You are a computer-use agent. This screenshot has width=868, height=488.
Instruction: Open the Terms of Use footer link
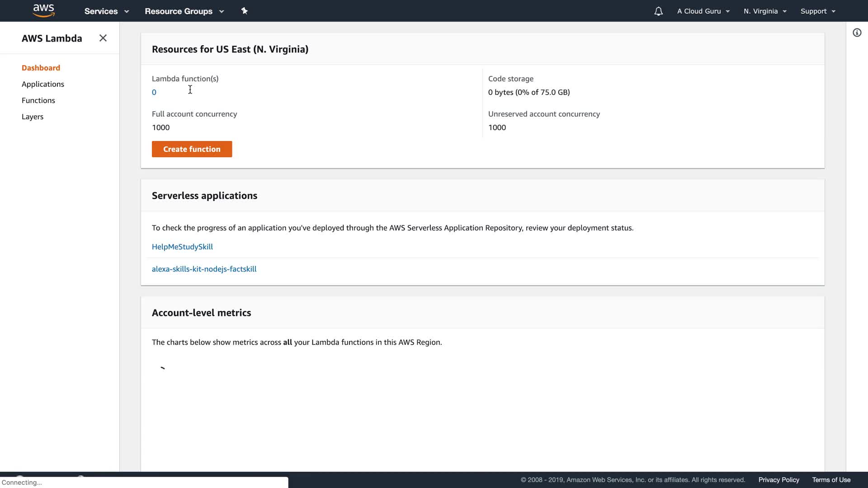coord(831,480)
